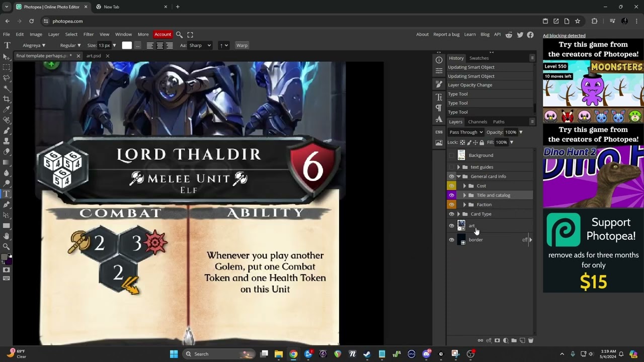The width and height of the screenshot is (644, 362).
Task: Open the Report a bug link
Action: (x=446, y=34)
